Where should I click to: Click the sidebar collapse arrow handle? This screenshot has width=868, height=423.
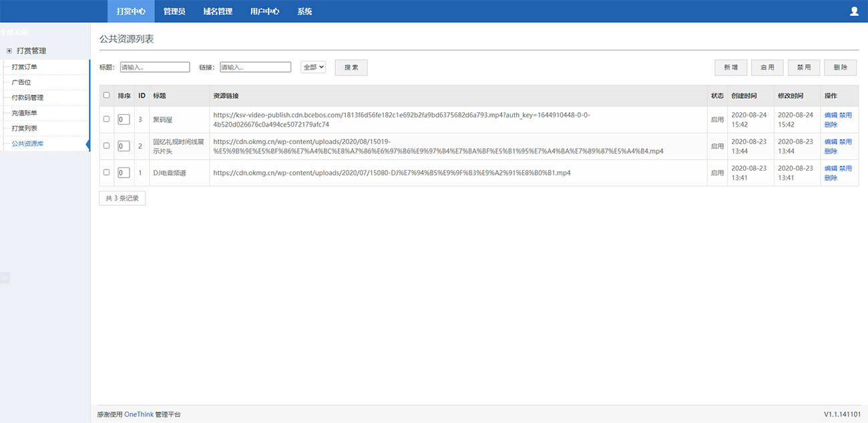5,278
